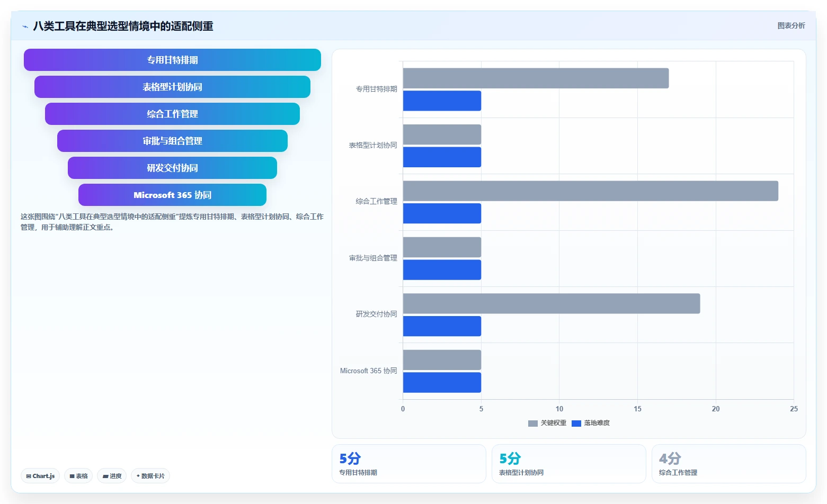Click the gray 关键权重 bar for 综合工作管理

coord(591,191)
